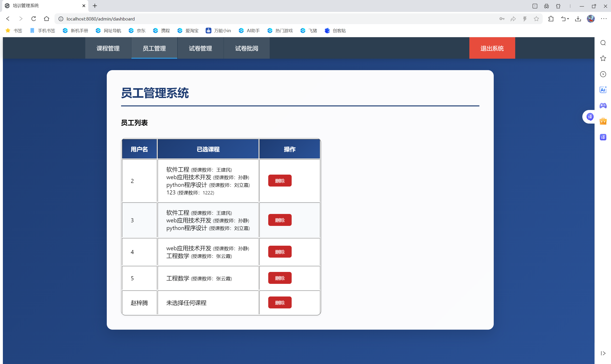The height and width of the screenshot is (364, 611).
Task: Bookmark this page with the star icon
Action: pos(536,19)
